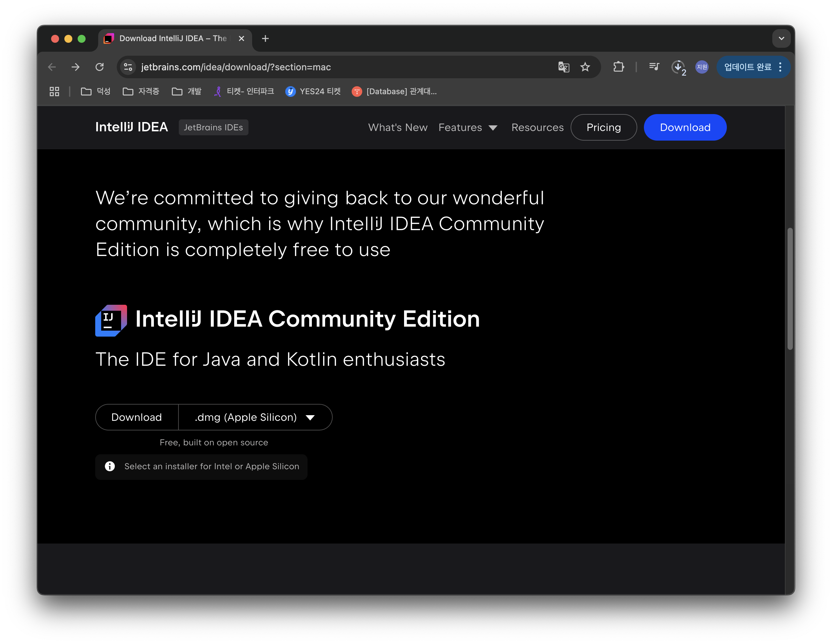The image size is (832, 644).
Task: Open the Resources navigation item
Action: pos(537,128)
